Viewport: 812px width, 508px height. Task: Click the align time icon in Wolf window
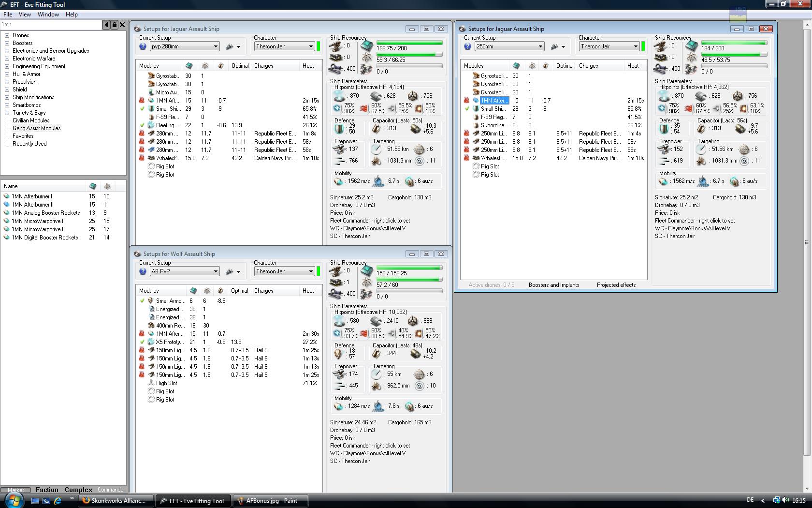(x=378, y=406)
